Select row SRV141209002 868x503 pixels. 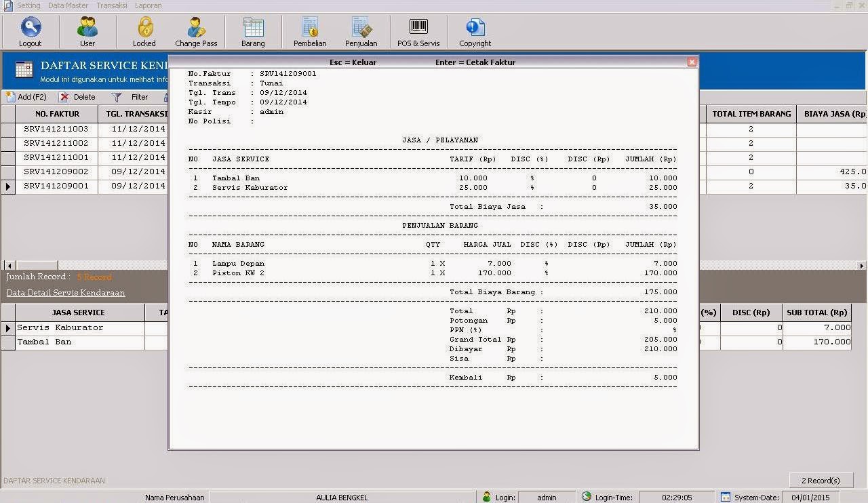tap(56, 172)
